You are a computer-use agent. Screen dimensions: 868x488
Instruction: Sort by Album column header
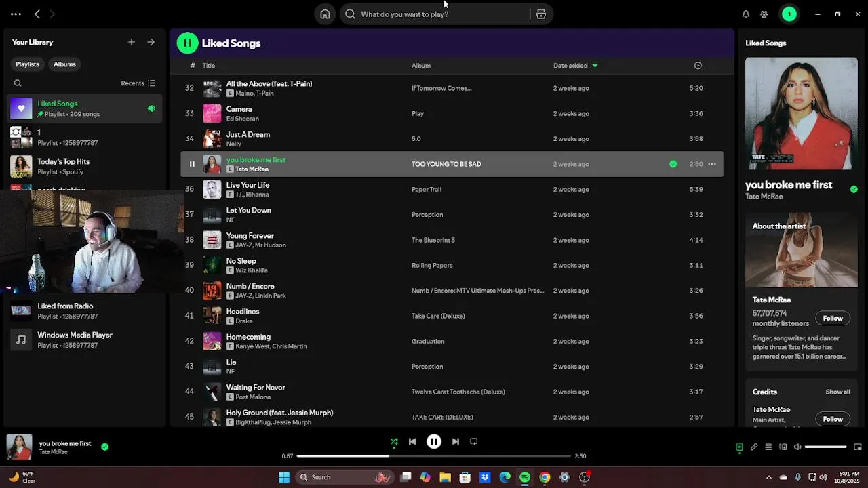point(421,66)
